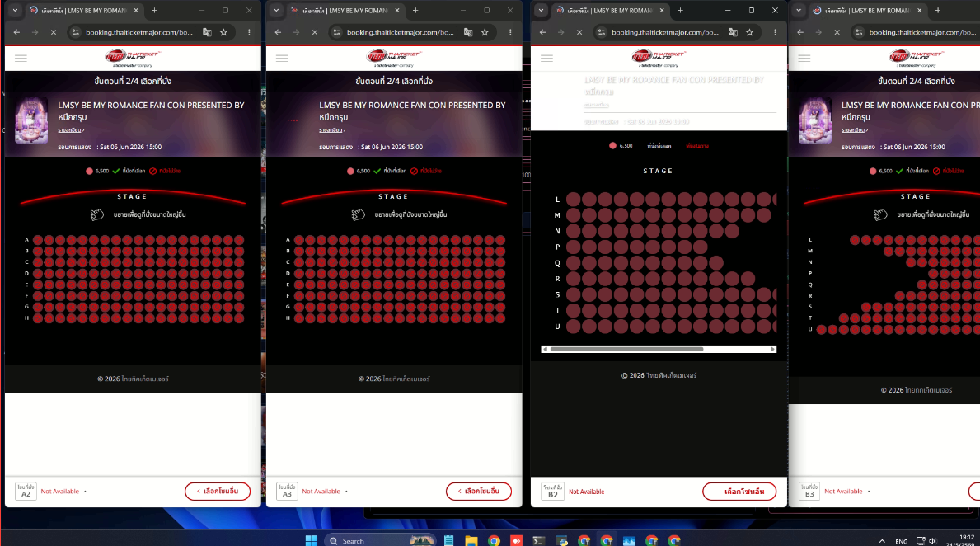Screen dimensions: 980x546
Task: Open Chrome three-dot menu in A3 zone window
Action: tap(510, 32)
